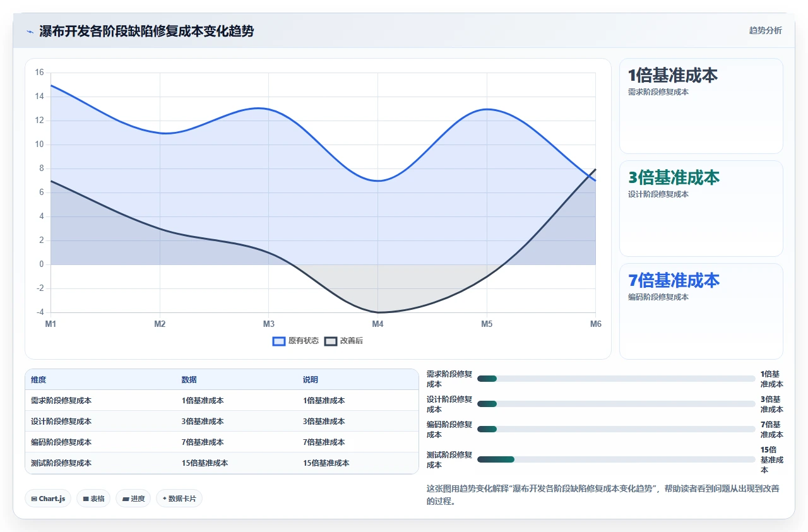Click the 编码阶段修复成本 progress bar

click(616, 429)
